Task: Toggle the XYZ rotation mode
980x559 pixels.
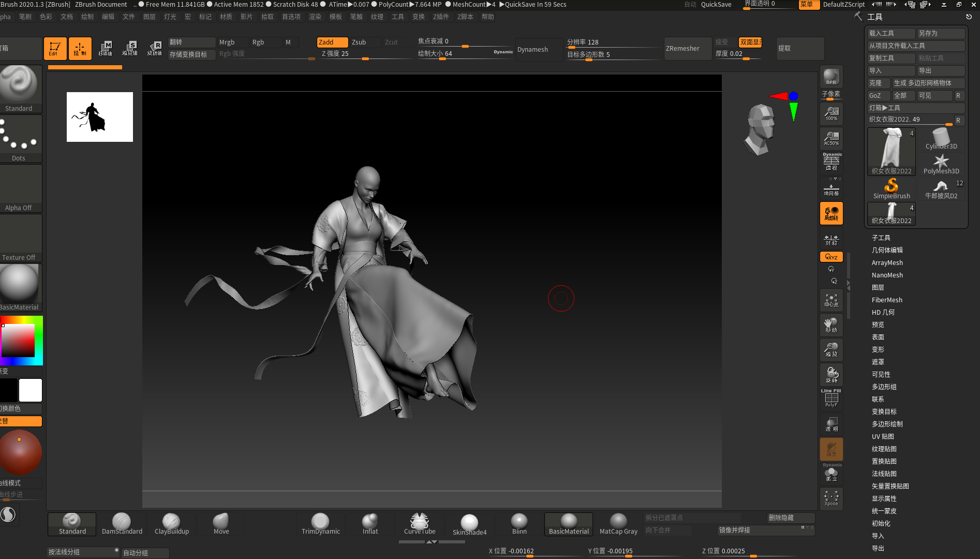Action: [x=831, y=257]
